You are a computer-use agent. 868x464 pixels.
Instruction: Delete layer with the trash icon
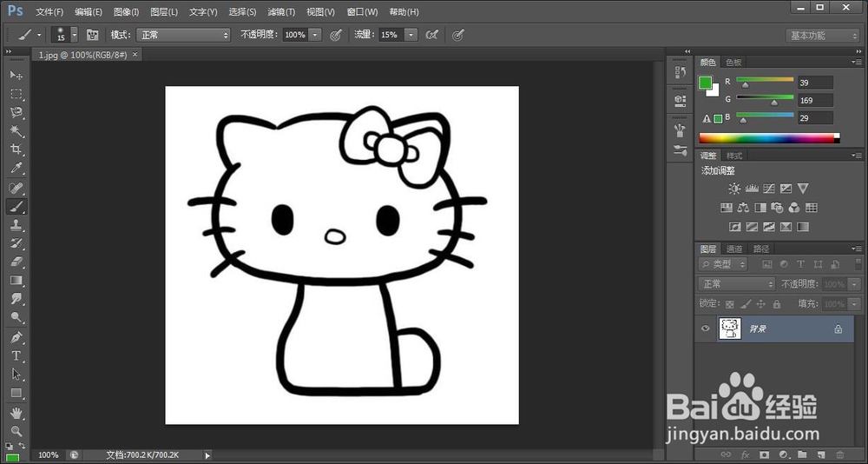click(x=839, y=454)
